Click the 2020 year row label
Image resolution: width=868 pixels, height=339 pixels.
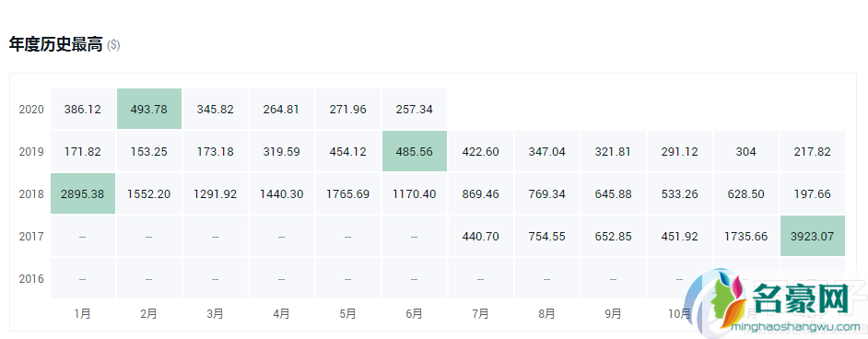coord(31,110)
